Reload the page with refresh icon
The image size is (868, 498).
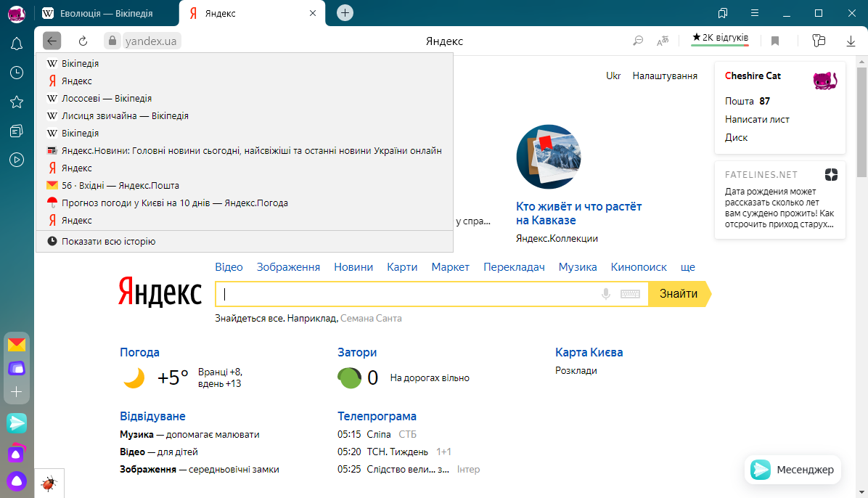click(83, 41)
